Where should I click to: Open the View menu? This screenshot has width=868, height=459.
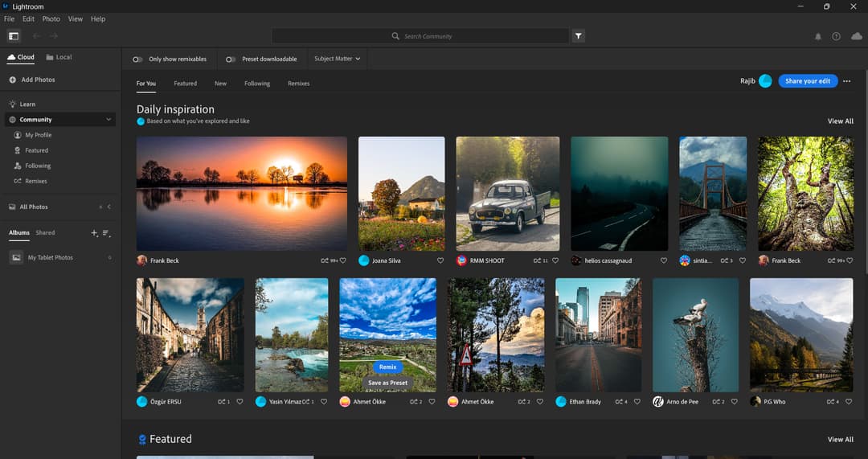point(76,18)
